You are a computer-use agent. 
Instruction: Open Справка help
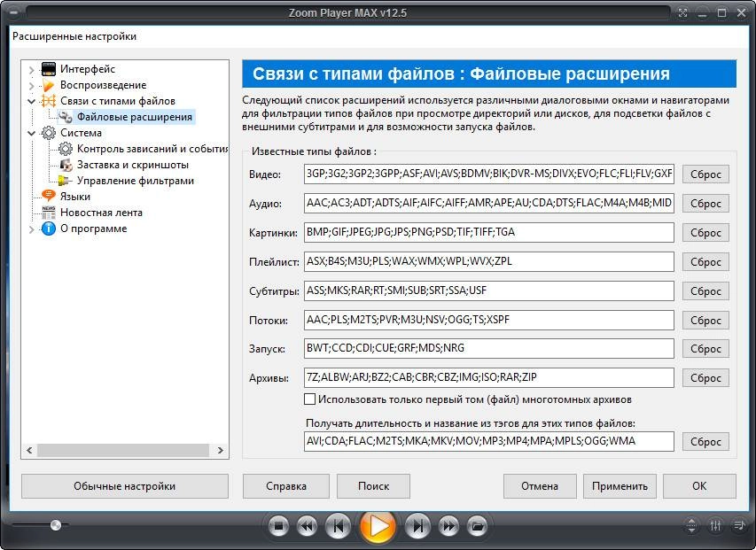(x=286, y=486)
